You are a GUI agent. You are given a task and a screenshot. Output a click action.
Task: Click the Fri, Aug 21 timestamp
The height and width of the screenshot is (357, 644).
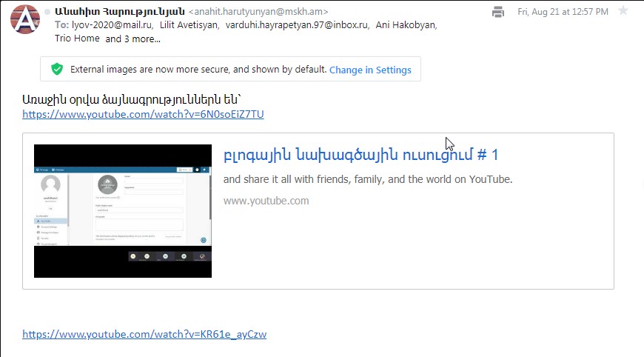[563, 12]
